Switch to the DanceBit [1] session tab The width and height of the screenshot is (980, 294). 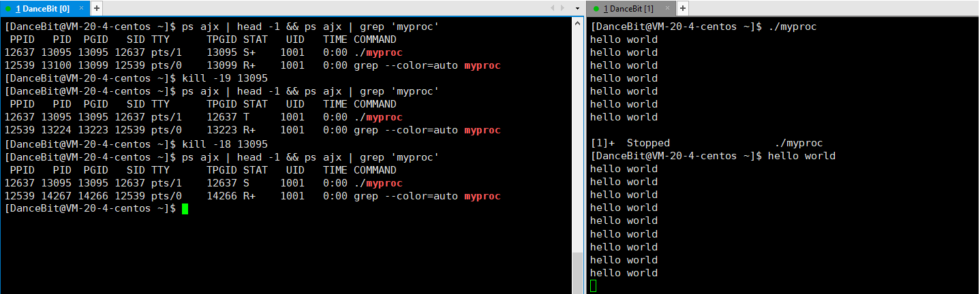pyautogui.click(x=632, y=8)
